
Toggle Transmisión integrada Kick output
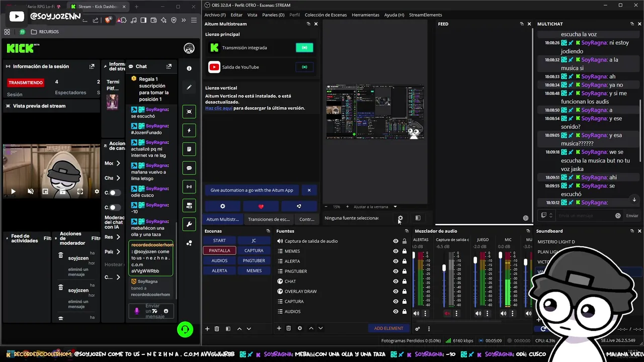(x=304, y=48)
